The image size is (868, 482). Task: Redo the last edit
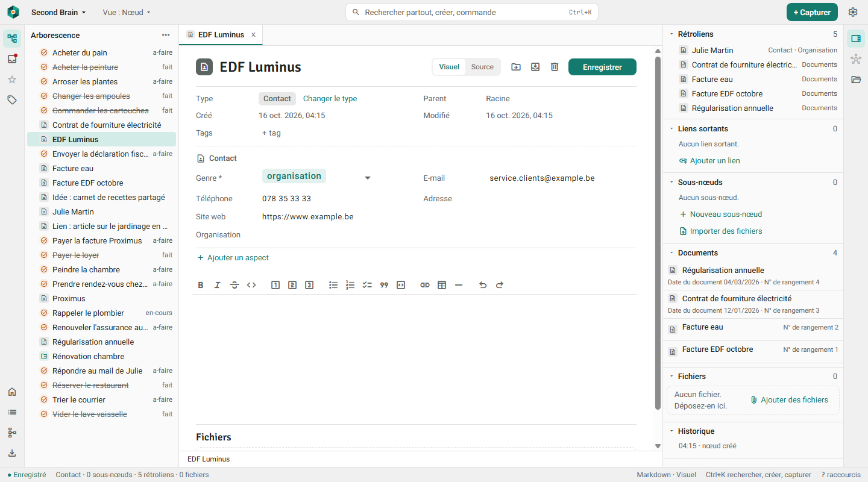(500, 285)
